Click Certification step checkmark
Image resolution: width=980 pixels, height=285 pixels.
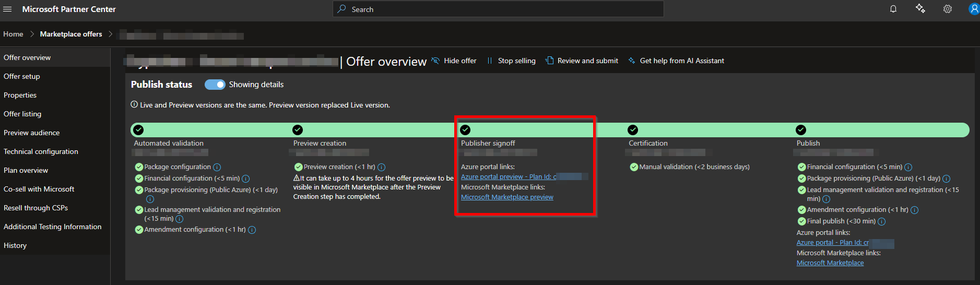(633, 129)
